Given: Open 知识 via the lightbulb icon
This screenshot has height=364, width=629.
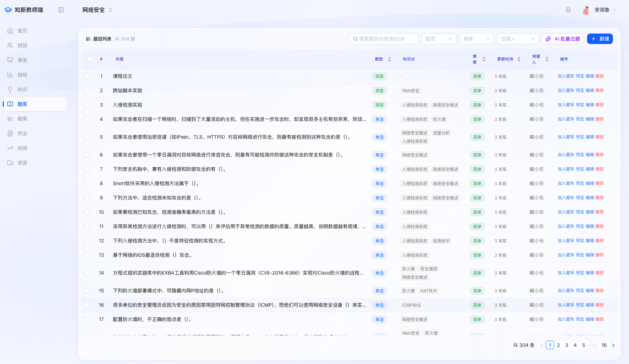Looking at the screenshot, I should point(10,89).
